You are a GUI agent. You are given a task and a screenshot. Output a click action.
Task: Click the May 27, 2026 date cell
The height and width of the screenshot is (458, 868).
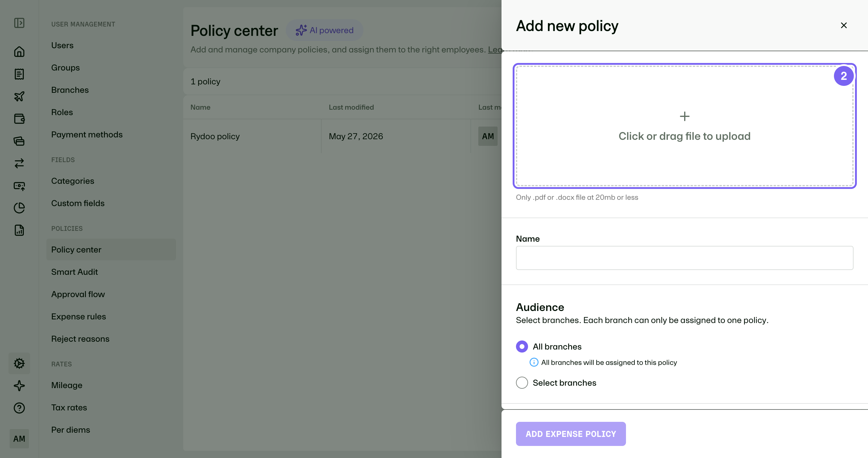click(356, 136)
